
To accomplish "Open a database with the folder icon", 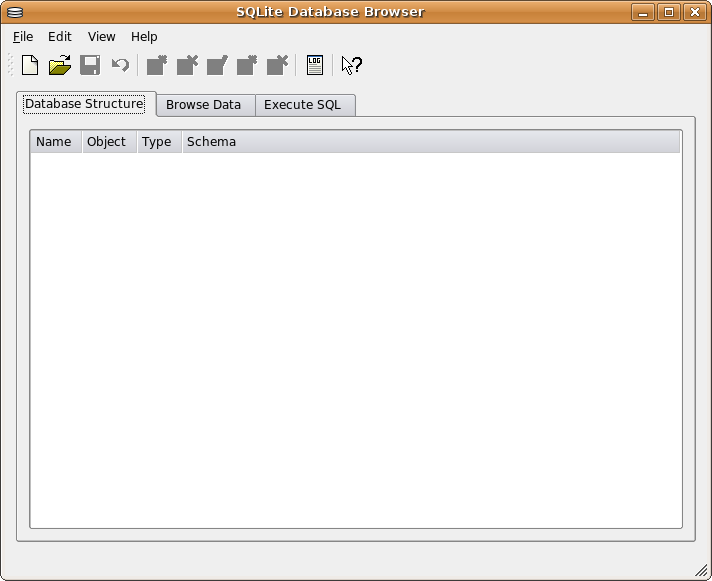I will point(60,65).
